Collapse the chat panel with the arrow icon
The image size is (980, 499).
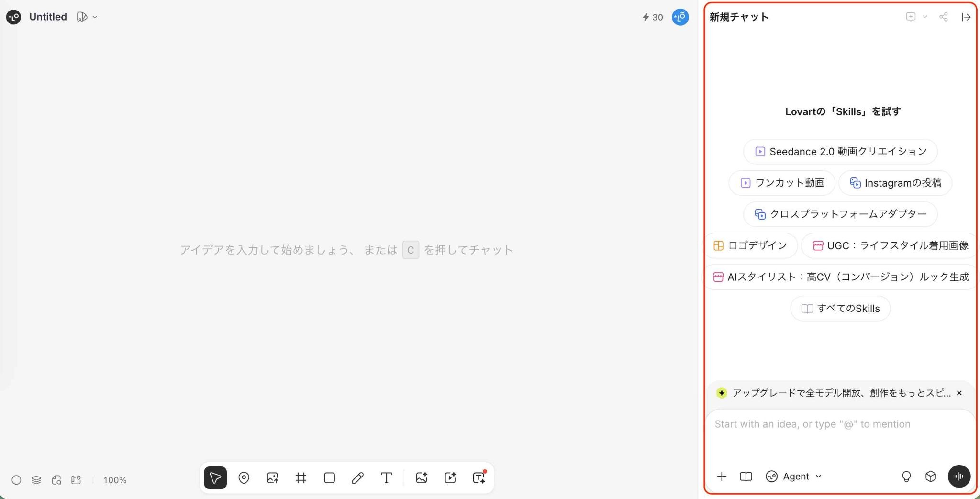[966, 17]
